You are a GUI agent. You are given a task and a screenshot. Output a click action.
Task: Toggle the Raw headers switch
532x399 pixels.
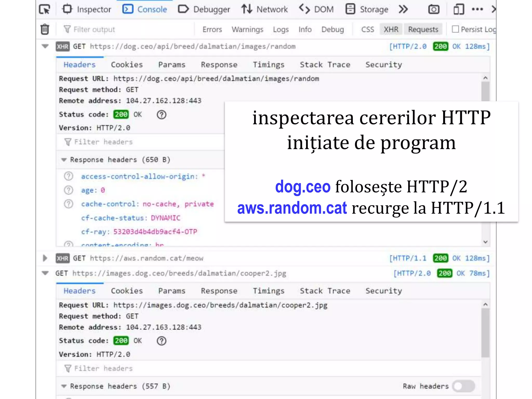[x=464, y=386]
